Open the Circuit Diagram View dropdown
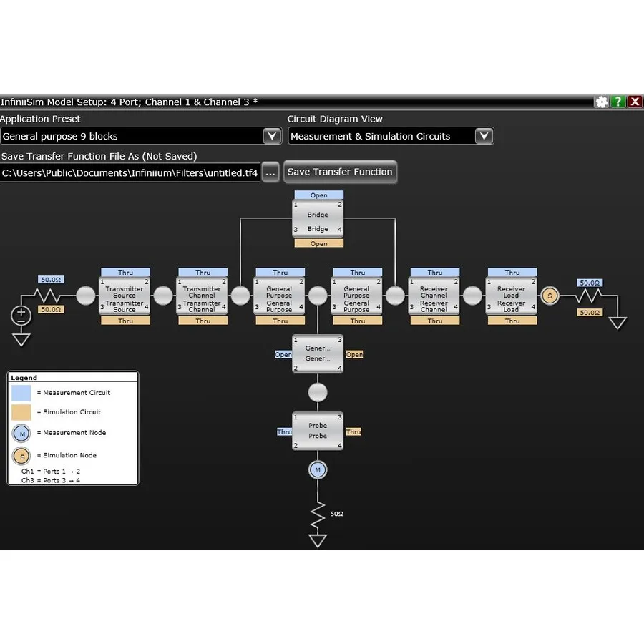The width and height of the screenshot is (644, 644). pos(484,136)
